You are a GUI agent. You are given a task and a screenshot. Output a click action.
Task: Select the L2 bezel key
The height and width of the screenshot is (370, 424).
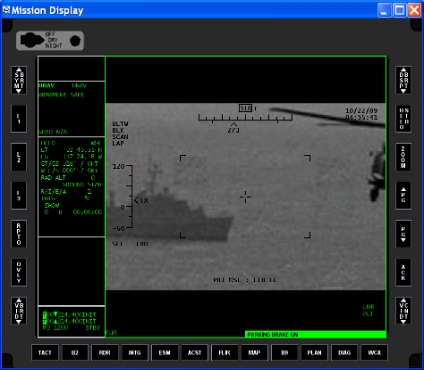[x=19, y=157]
